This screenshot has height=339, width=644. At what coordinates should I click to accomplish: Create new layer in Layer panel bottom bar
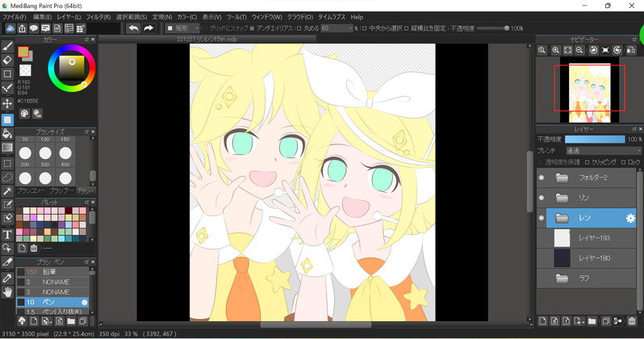pos(542,321)
